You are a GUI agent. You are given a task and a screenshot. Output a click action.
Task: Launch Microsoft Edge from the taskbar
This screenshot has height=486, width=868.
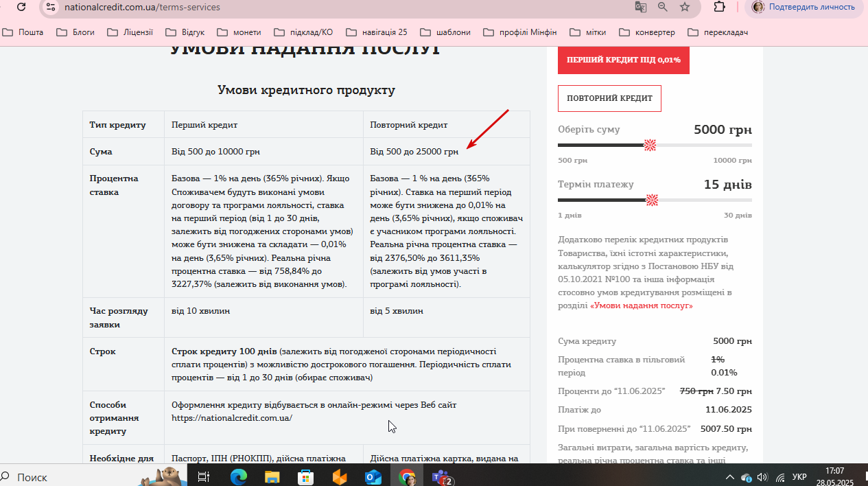pyautogui.click(x=238, y=477)
